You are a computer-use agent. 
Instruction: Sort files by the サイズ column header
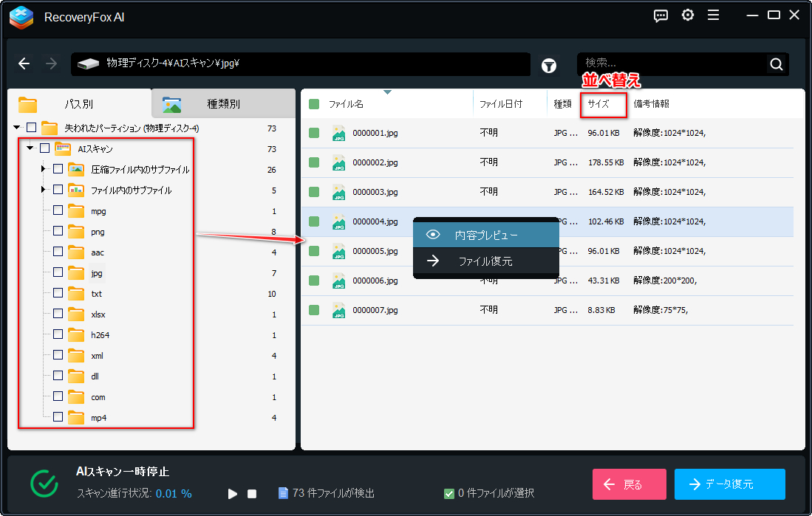pos(598,104)
